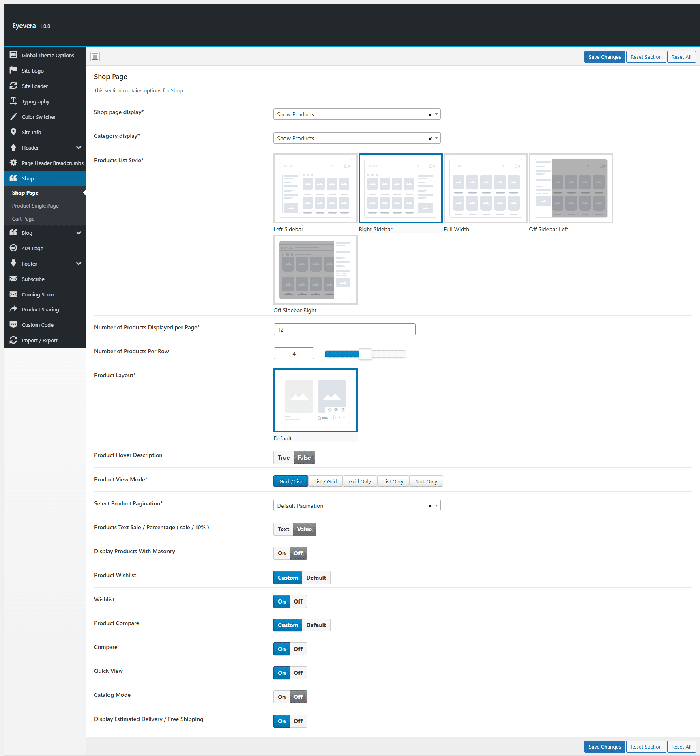Image resolution: width=700 pixels, height=756 pixels.
Task: Set Product Wishlist to Default
Action: (x=316, y=578)
